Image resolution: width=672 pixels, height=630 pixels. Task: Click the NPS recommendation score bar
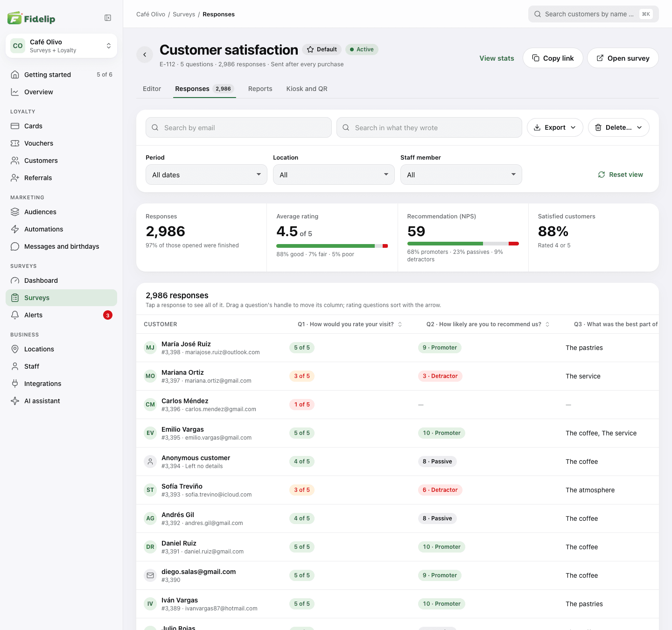(463, 244)
